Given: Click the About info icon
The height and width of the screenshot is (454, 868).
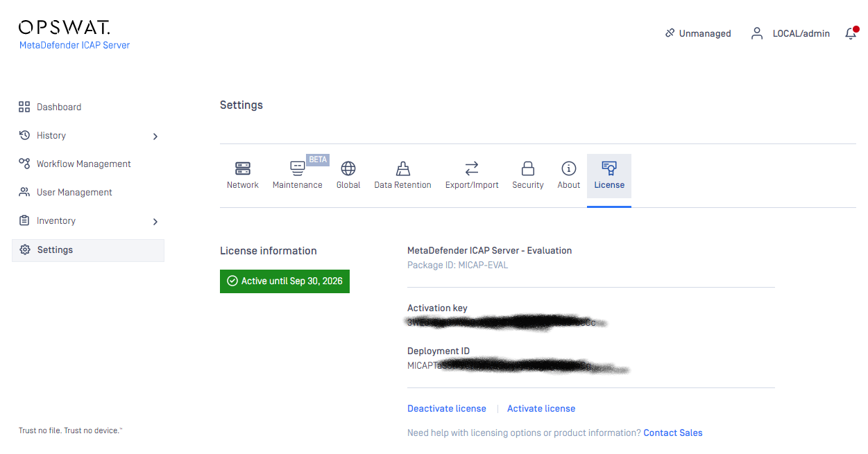Looking at the screenshot, I should tap(569, 168).
